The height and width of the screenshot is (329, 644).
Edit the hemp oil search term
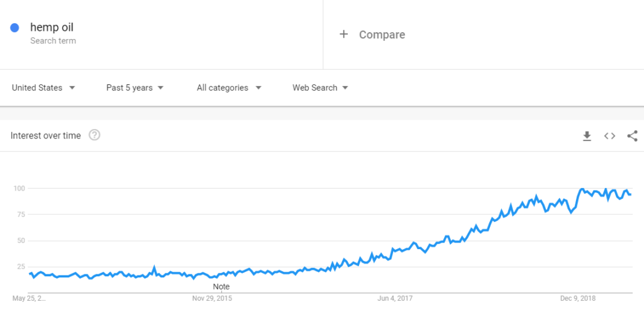pyautogui.click(x=52, y=28)
